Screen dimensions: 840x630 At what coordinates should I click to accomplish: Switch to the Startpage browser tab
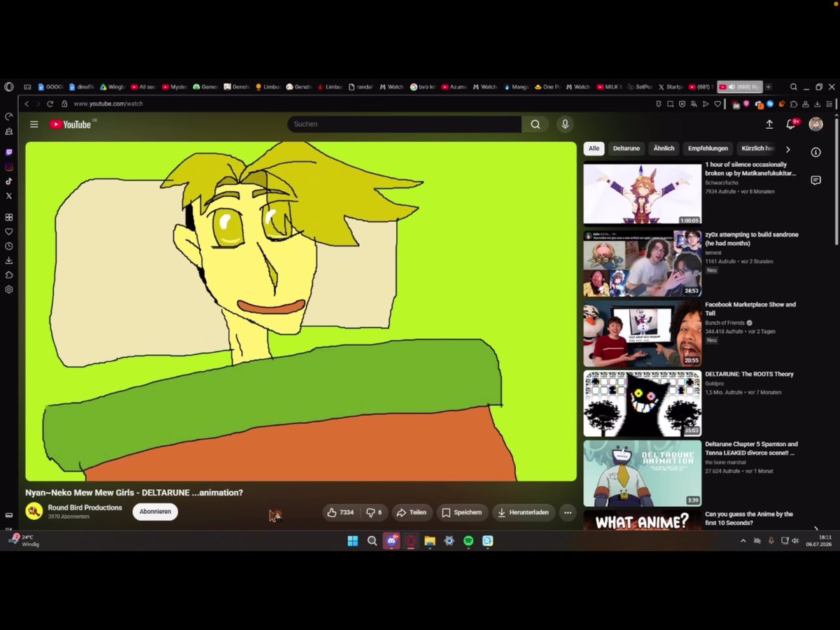670,87
